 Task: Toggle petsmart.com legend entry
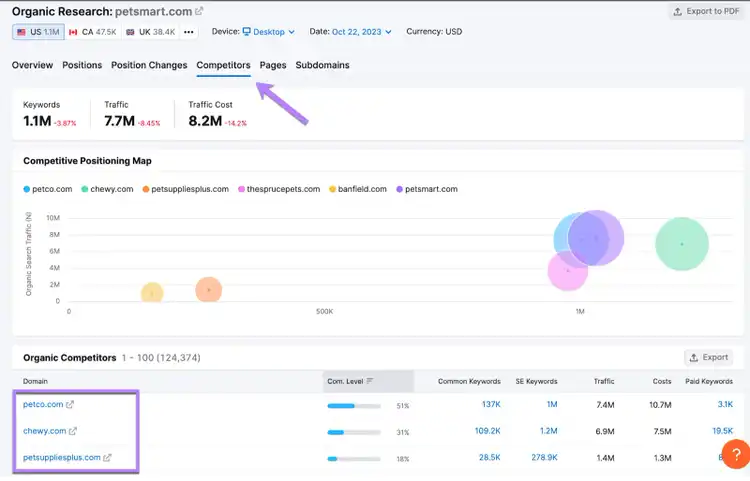pyautogui.click(x=427, y=189)
